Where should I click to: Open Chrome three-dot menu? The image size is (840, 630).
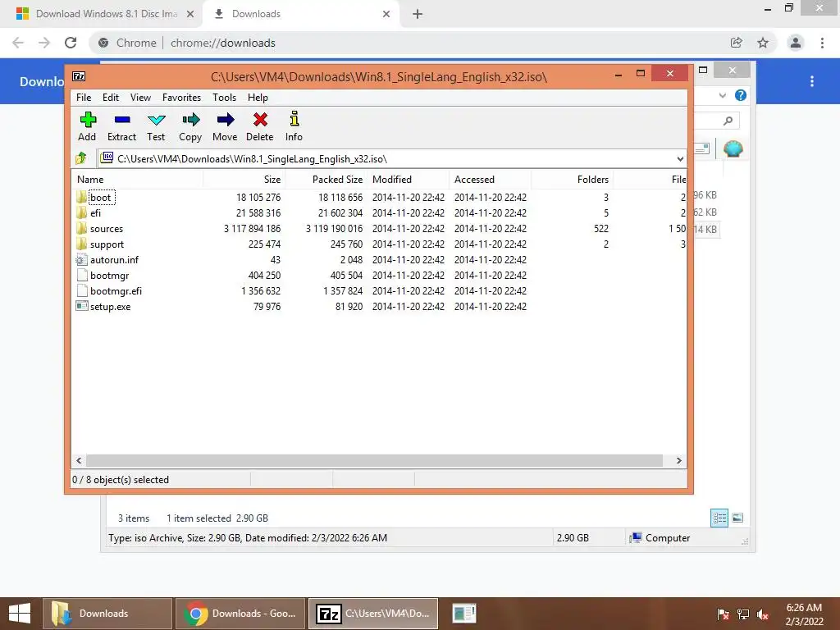click(822, 43)
